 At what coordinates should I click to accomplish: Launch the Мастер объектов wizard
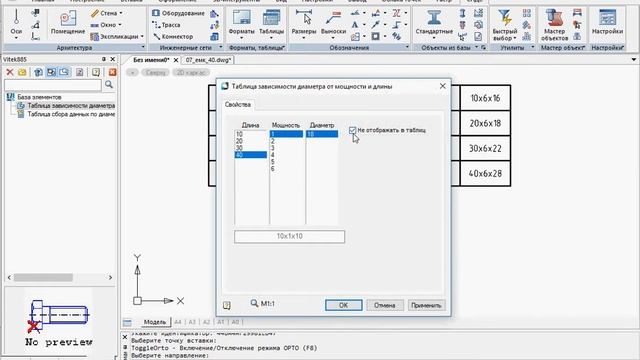pos(554,24)
